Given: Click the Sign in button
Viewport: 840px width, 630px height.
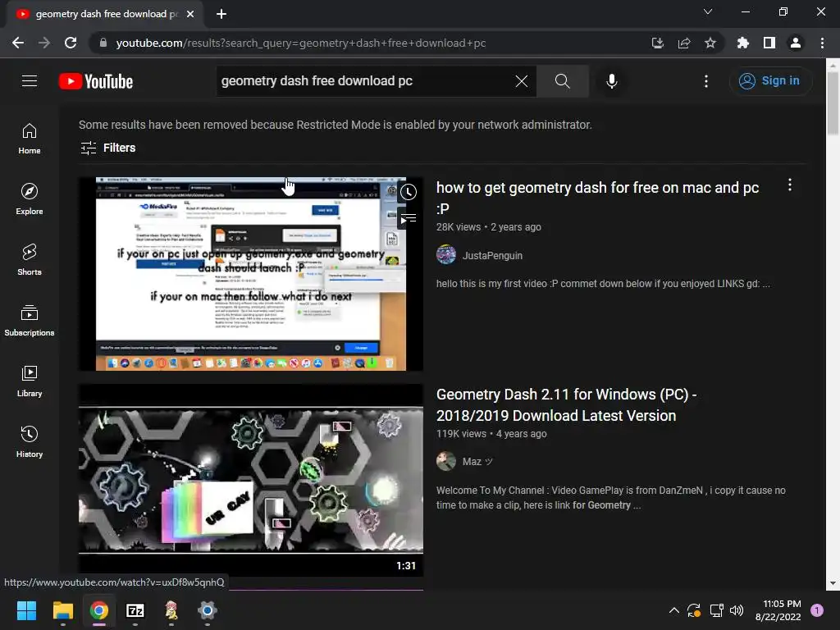Looking at the screenshot, I should pyautogui.click(x=770, y=81).
